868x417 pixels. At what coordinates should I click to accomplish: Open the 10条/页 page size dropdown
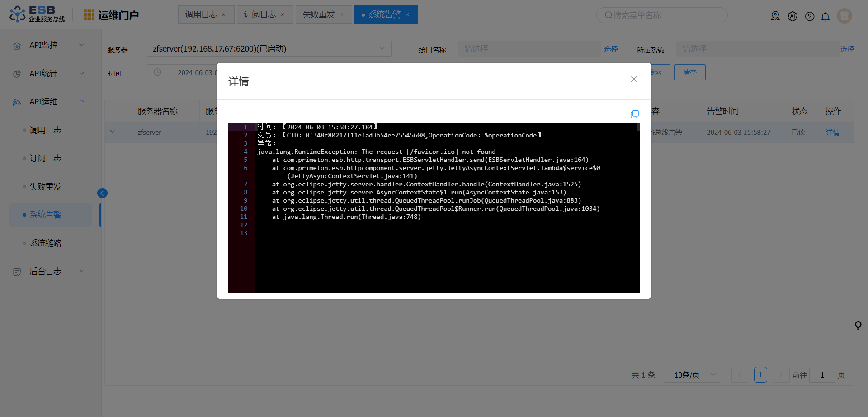click(691, 375)
